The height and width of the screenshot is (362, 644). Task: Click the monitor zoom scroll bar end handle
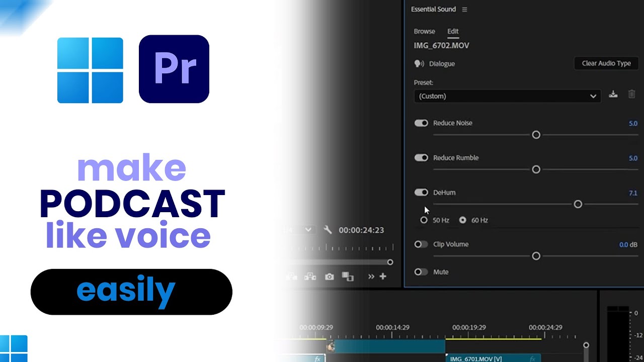pyautogui.click(x=390, y=262)
